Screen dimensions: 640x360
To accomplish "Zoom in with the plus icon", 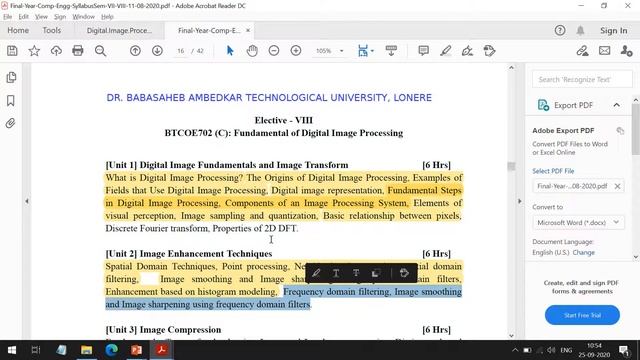I will (296, 51).
